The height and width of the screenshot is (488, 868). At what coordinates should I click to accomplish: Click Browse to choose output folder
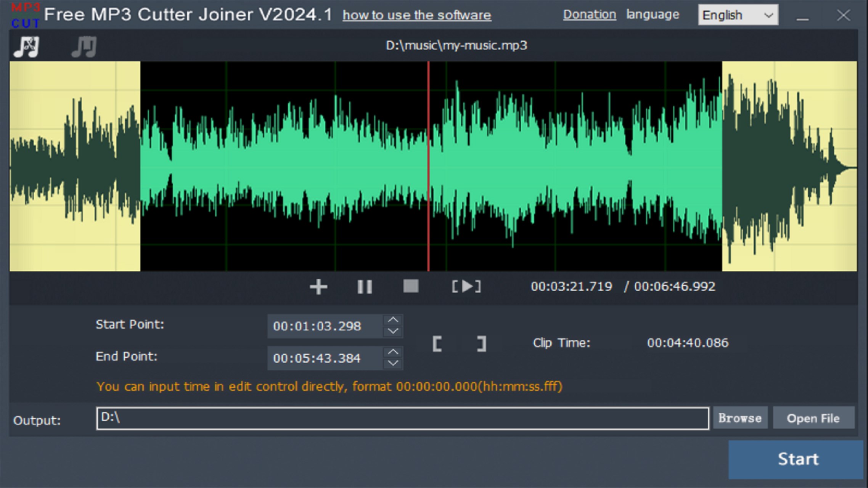pyautogui.click(x=739, y=418)
